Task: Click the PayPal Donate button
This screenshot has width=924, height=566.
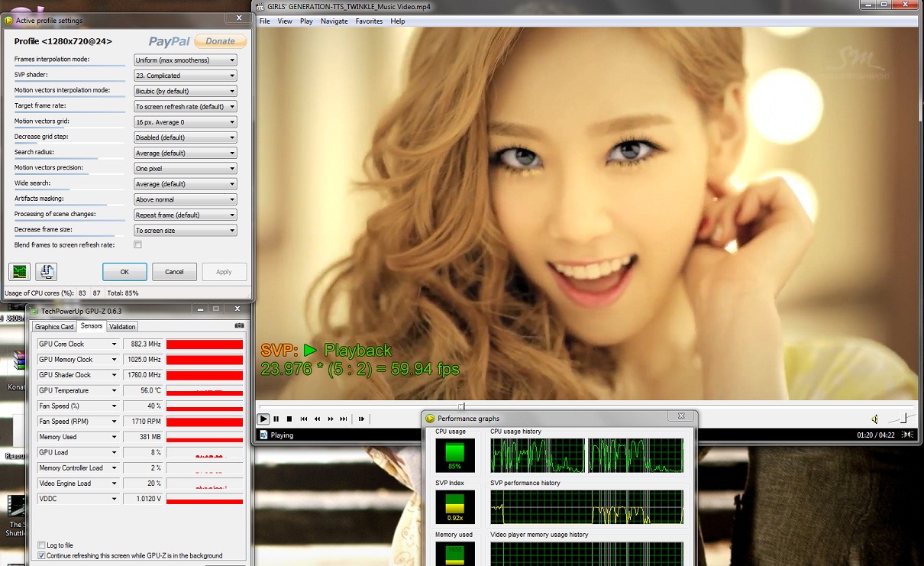Action: [220, 41]
